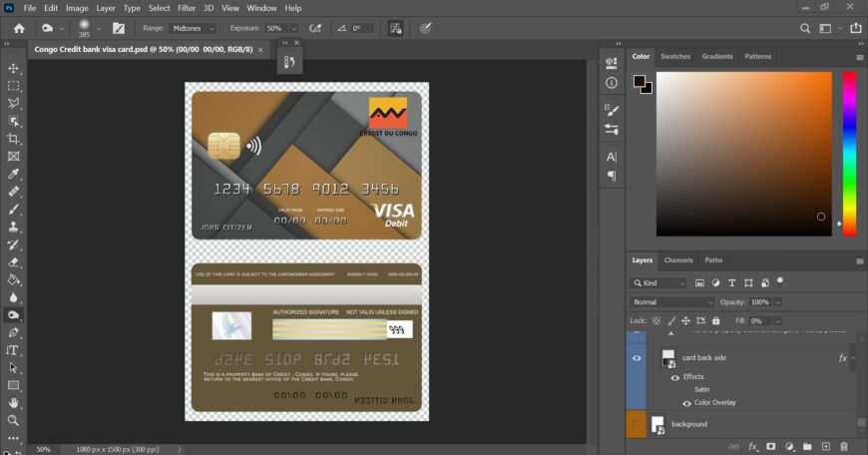Select the Move tool
This screenshot has width=868, height=455.
pyautogui.click(x=13, y=68)
